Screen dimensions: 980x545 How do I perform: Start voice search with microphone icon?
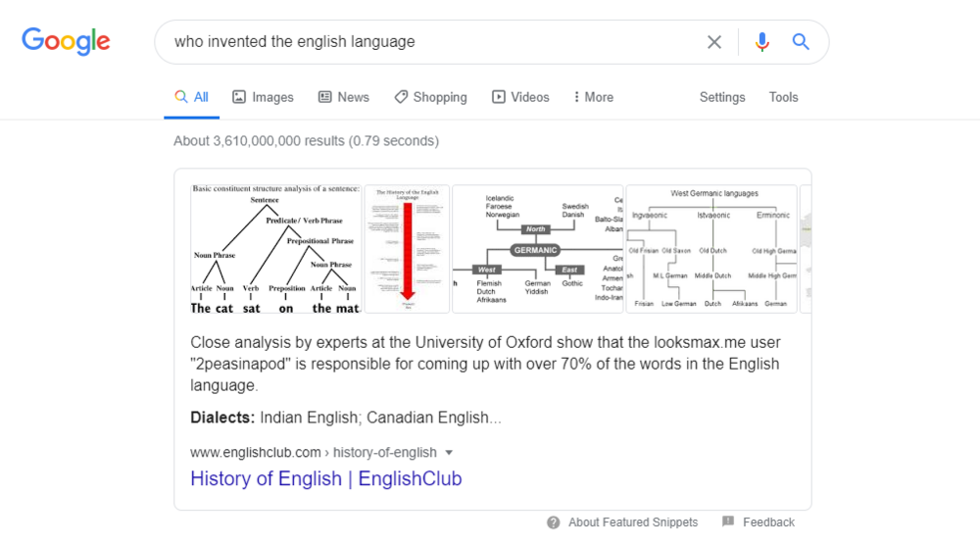761,42
